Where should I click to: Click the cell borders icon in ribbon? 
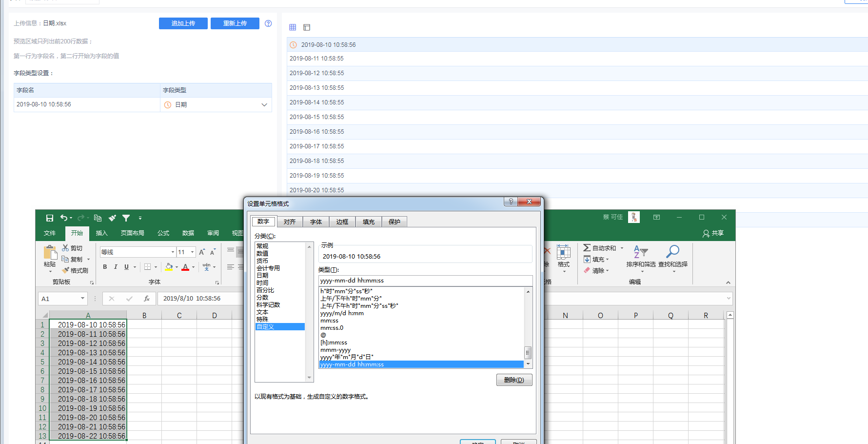147,267
